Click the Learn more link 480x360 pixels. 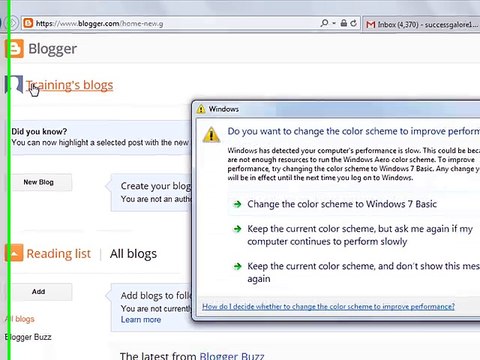point(141,320)
